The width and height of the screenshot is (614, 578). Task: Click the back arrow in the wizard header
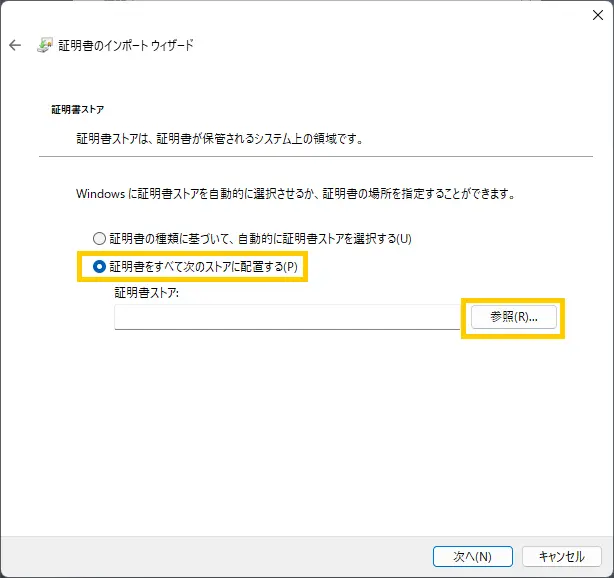click(x=15, y=46)
